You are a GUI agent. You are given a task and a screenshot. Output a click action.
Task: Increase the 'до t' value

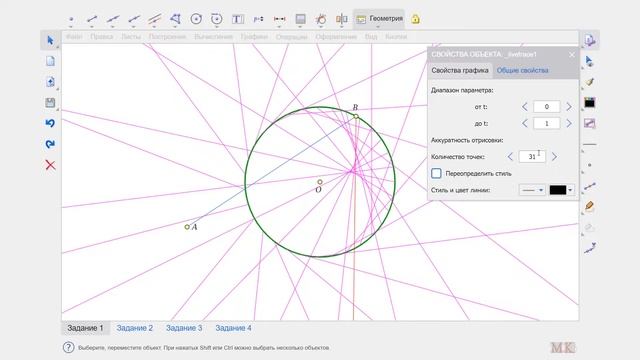pyautogui.click(x=569, y=123)
